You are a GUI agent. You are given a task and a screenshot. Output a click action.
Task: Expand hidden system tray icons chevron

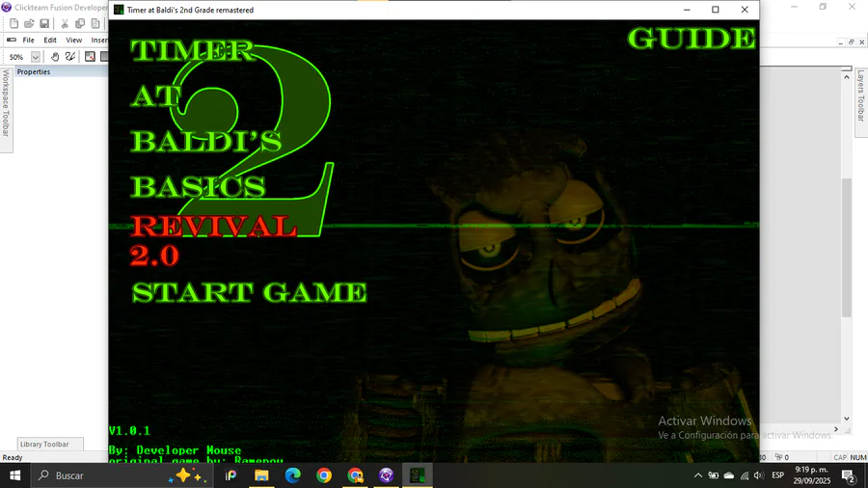point(698,475)
